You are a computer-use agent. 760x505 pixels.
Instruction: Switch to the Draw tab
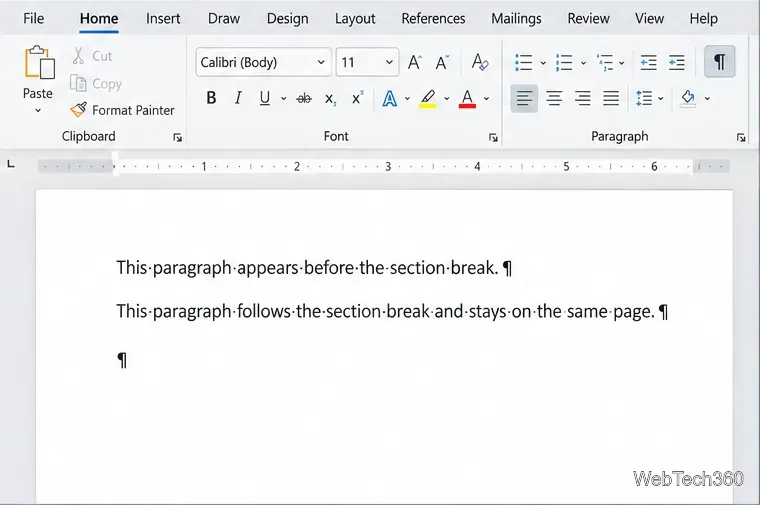tap(223, 18)
